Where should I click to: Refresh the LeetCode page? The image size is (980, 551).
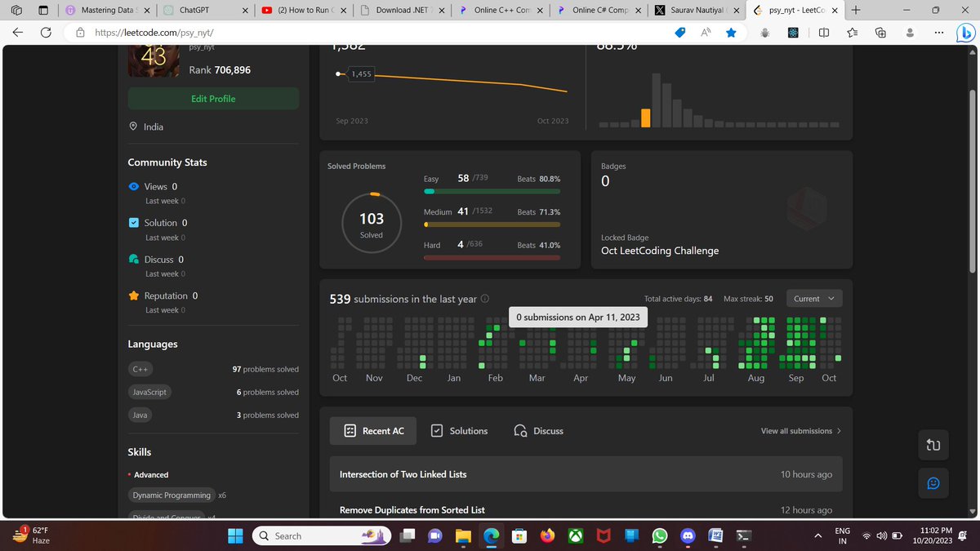point(46,33)
